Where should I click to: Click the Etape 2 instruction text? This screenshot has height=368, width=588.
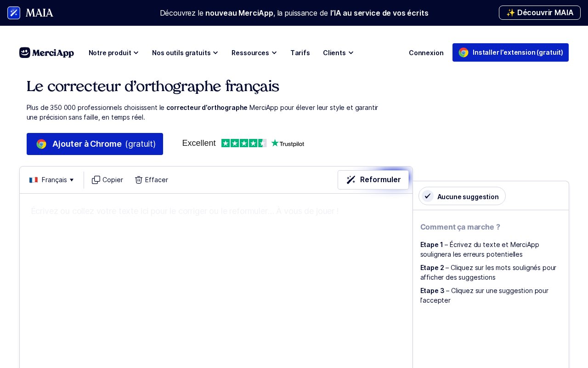tap(488, 272)
